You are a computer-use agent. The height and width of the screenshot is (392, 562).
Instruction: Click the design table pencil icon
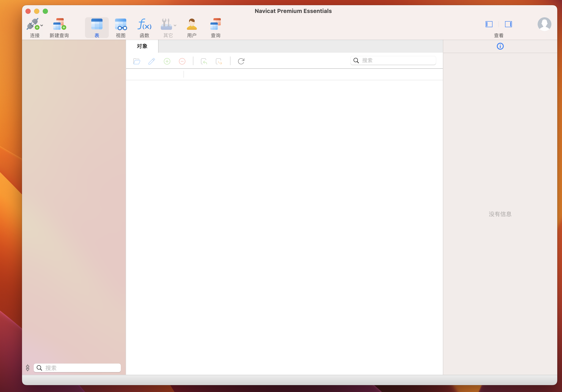pyautogui.click(x=152, y=61)
